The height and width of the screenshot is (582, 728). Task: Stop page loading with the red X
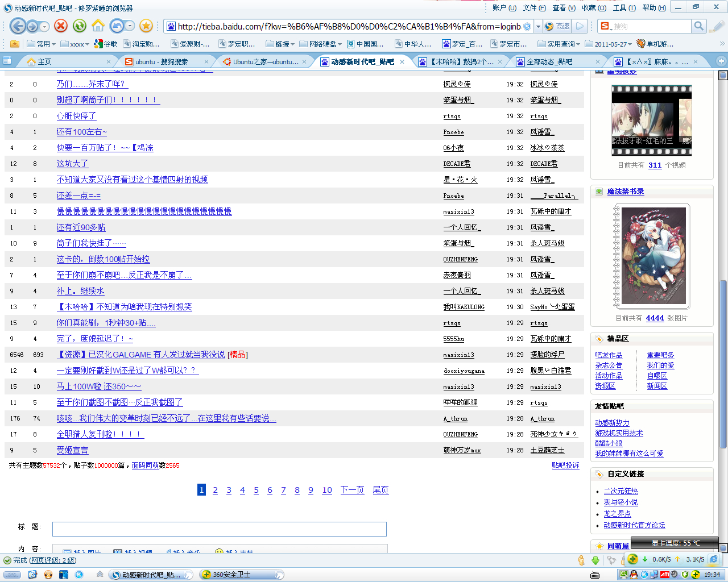61,26
